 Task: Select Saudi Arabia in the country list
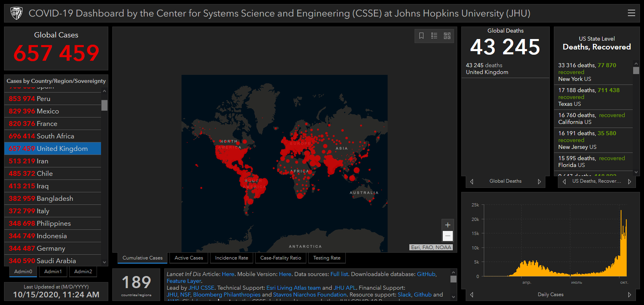point(53,261)
